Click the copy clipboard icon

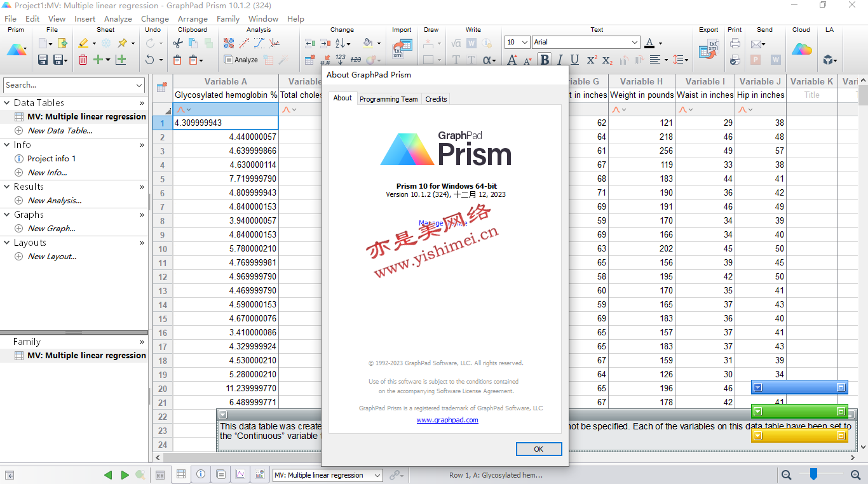(x=193, y=43)
